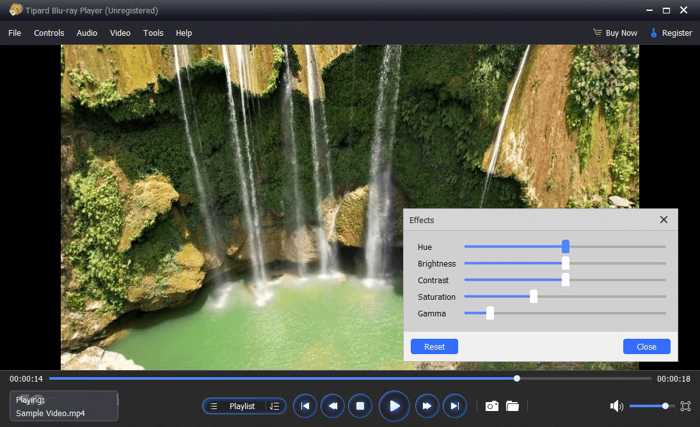The image size is (700, 427).
Task: Rewind the video
Action: point(333,406)
